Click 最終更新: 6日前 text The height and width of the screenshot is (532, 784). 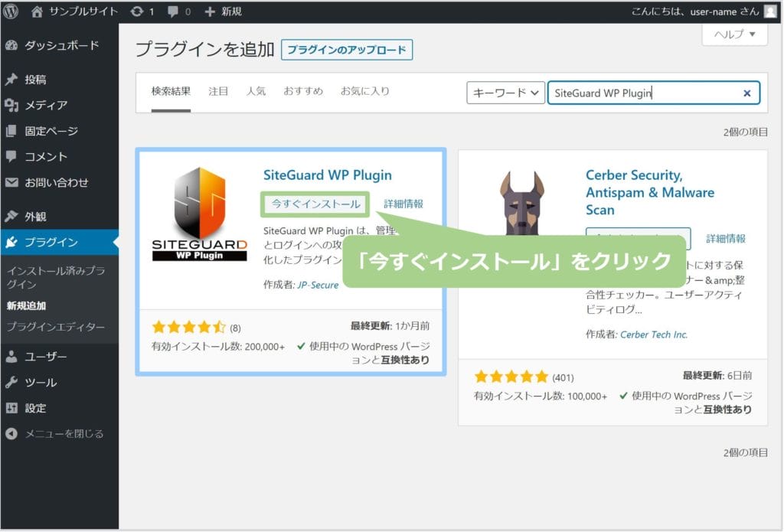point(717,376)
